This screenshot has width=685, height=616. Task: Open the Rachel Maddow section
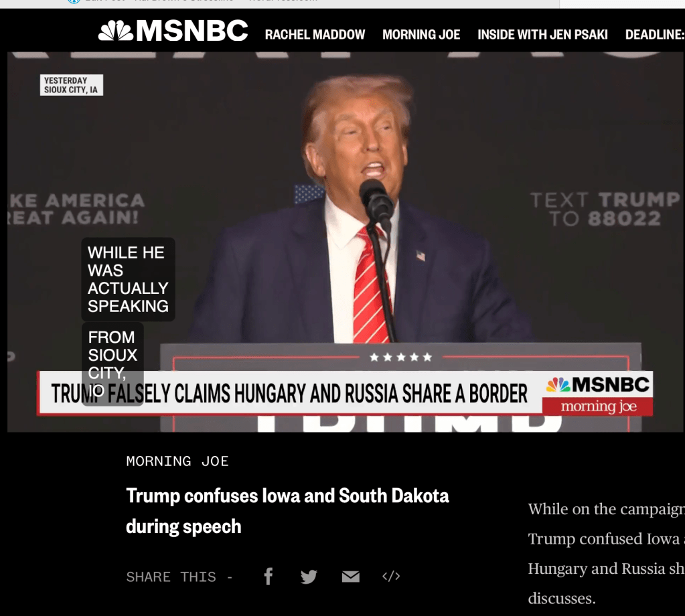pyautogui.click(x=315, y=35)
